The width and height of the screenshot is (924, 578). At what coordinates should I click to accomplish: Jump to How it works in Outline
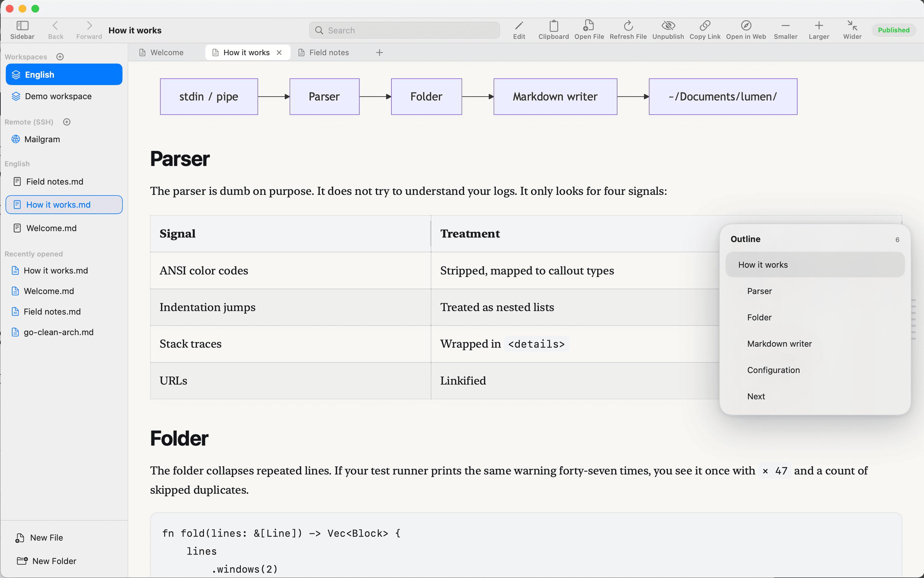pyautogui.click(x=815, y=265)
